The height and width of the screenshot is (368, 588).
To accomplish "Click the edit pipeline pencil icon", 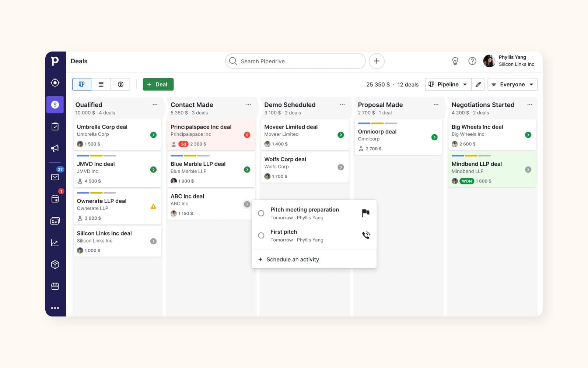I will (478, 84).
